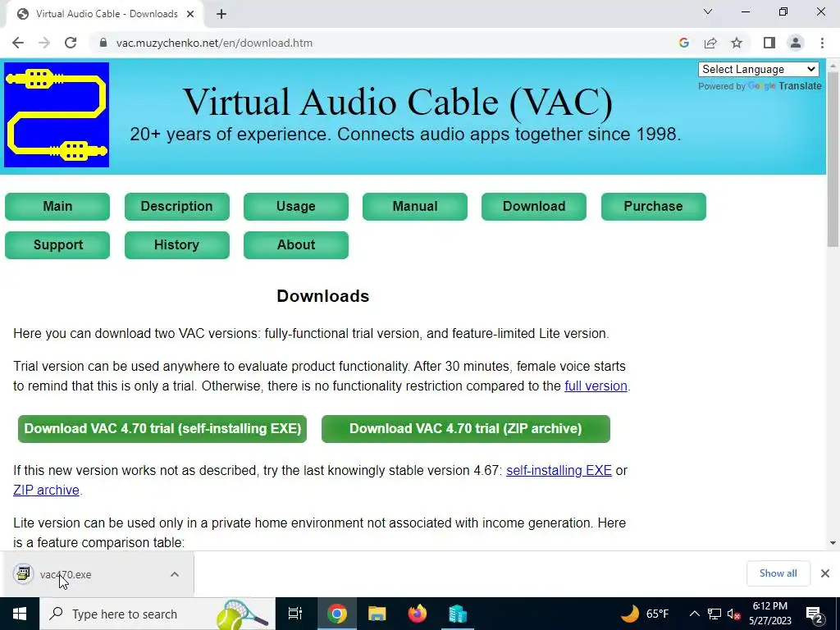
Task: Bookmark this page with the star
Action: [x=737, y=43]
